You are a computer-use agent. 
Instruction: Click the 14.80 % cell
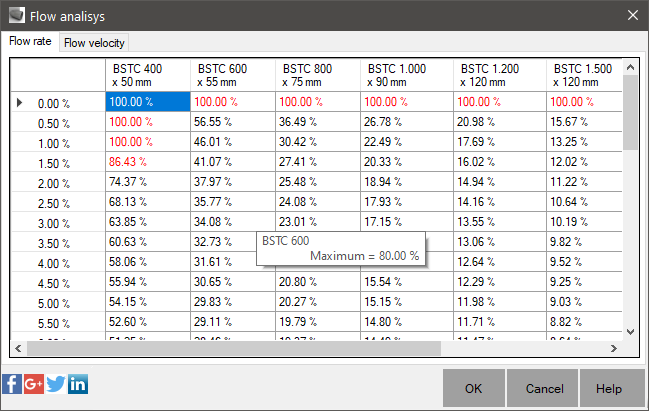[407, 322]
